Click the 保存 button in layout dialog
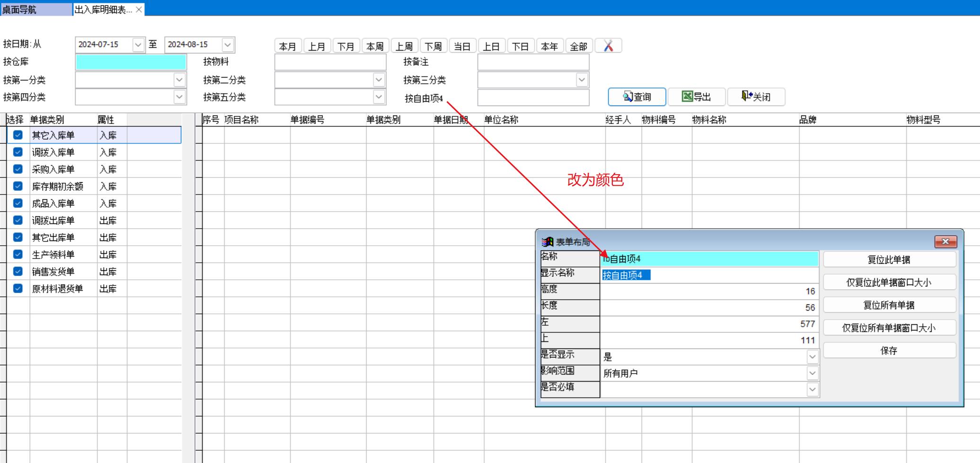 click(889, 351)
